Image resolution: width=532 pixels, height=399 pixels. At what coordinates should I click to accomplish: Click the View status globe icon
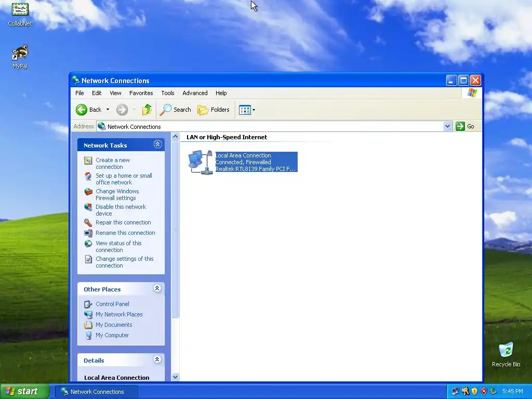pos(88,244)
